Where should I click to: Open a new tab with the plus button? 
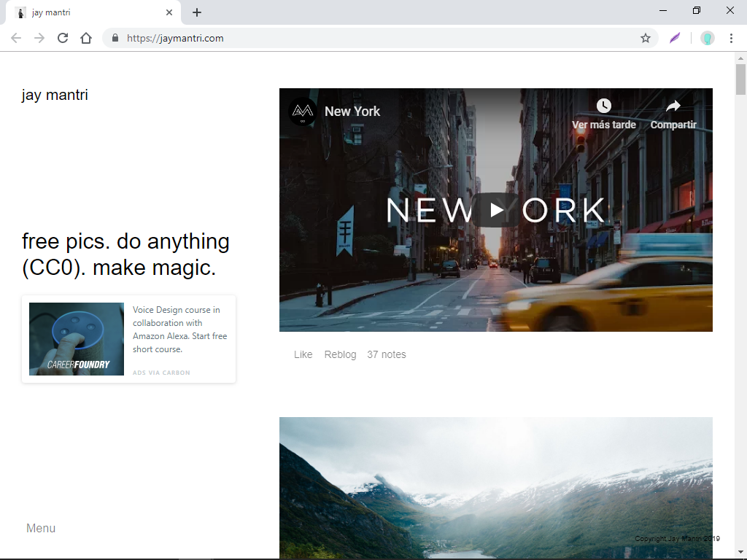tap(197, 13)
